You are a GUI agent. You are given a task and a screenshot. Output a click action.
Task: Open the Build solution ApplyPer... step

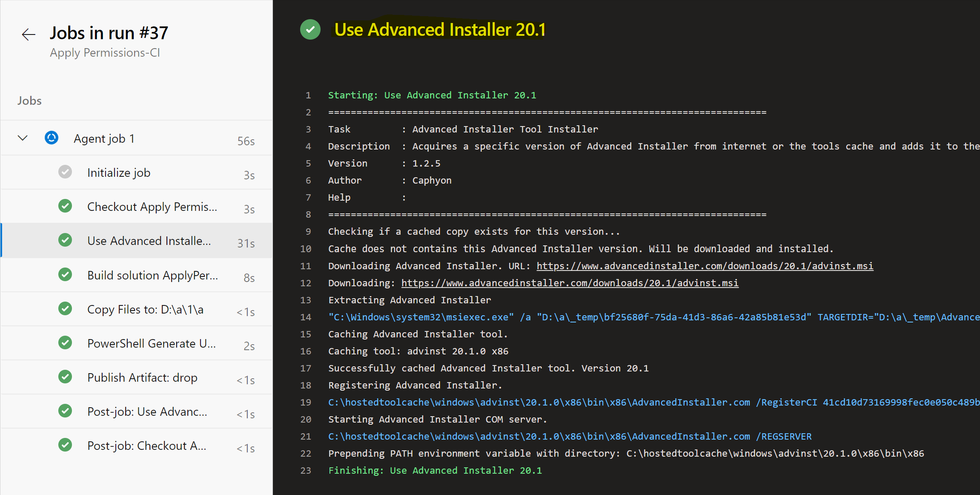(x=152, y=275)
